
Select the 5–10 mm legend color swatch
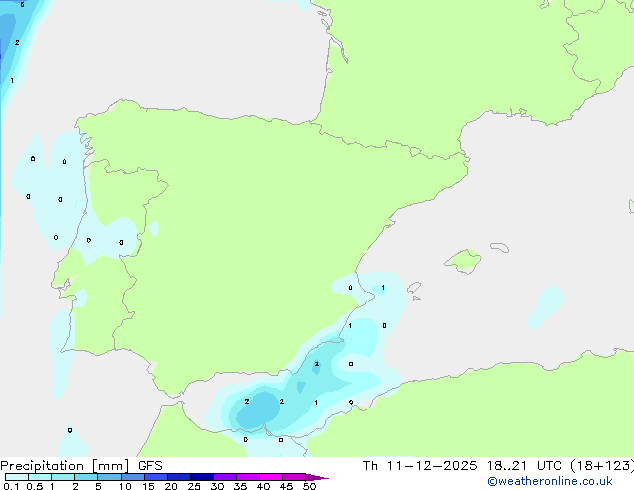(x=109, y=477)
